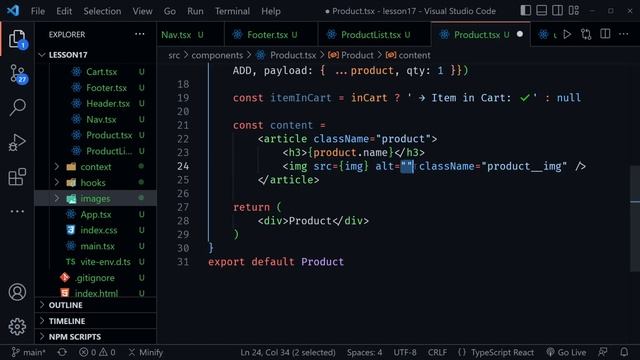Open the Search view
The image size is (640, 360).
click(x=17, y=108)
